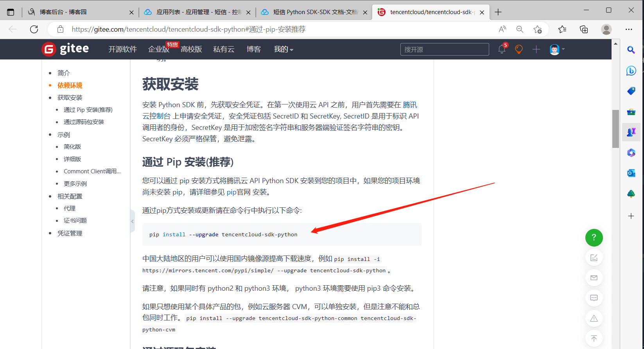Open a new browser tab
Viewport: 644px width, 349px height.
coord(498,12)
